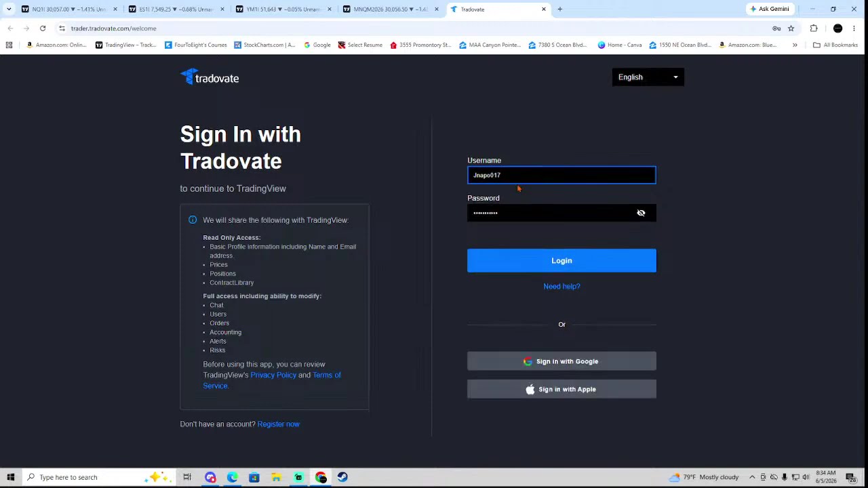This screenshot has height=488, width=868.
Task: Open the TradingView – Track bookmark
Action: (126, 45)
